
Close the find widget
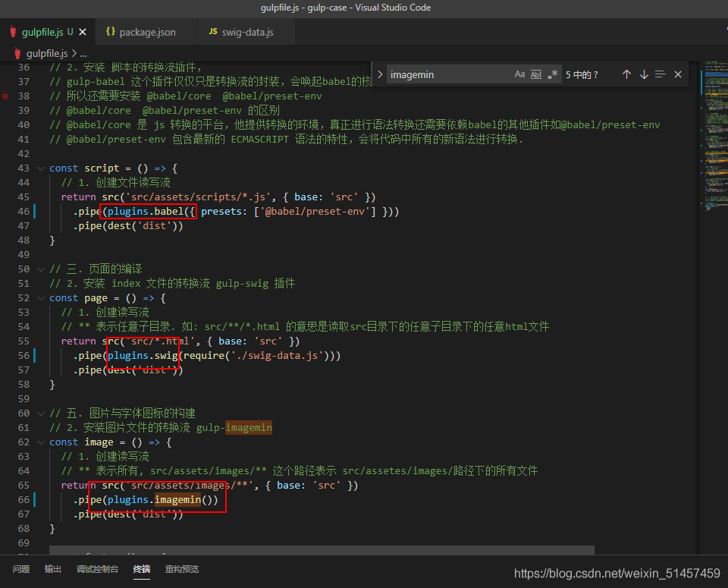(678, 74)
